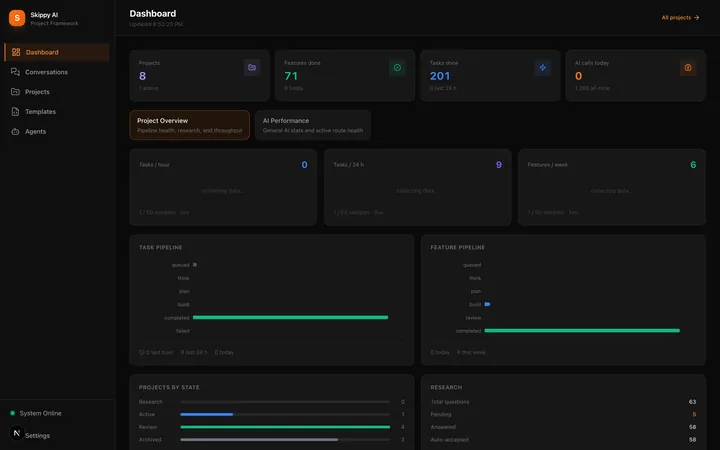Screen dimensions: 720x450
Task: Click the Tasks / hour chart card
Action: 223,187
